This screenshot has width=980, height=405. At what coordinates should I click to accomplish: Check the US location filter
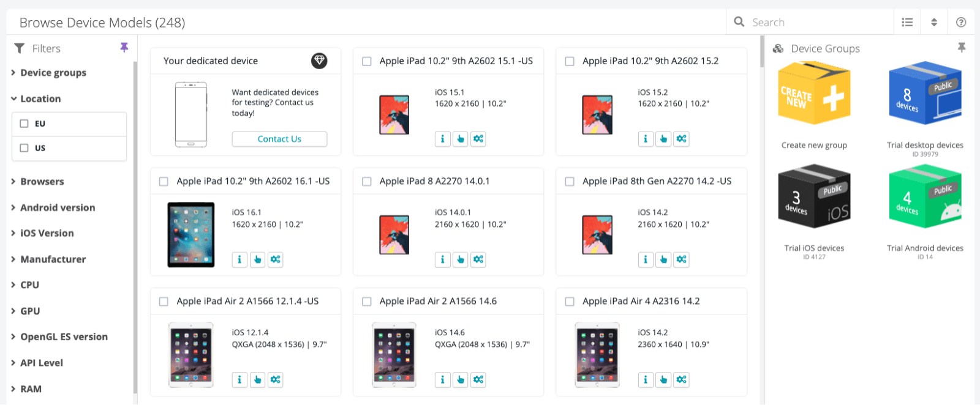pos(24,148)
